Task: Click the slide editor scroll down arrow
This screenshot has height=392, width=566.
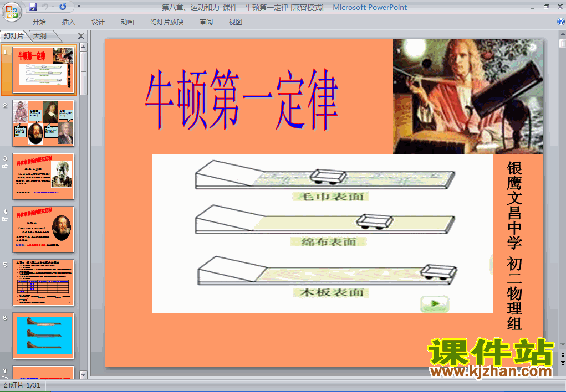Action: (x=562, y=345)
